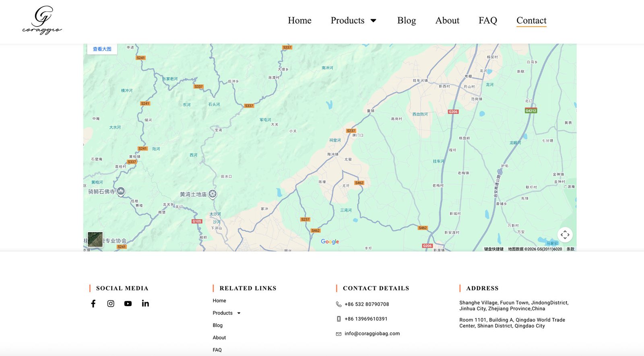644x356 pixels.
Task: Click the info@coraggiobag.com email link
Action: tap(372, 333)
